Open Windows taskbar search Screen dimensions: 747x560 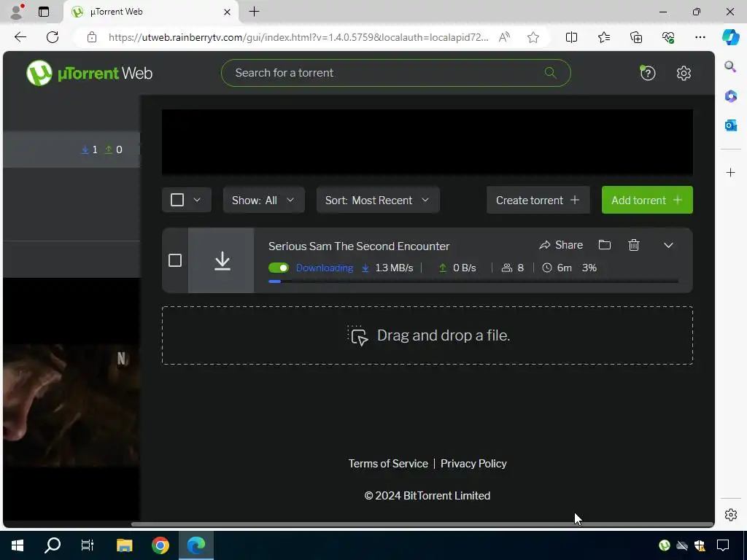[53, 545]
